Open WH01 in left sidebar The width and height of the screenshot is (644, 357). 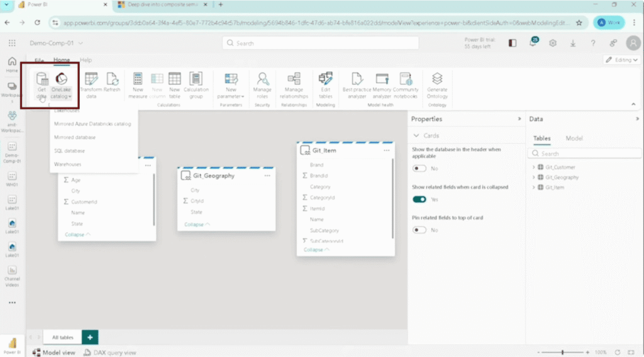click(12, 179)
